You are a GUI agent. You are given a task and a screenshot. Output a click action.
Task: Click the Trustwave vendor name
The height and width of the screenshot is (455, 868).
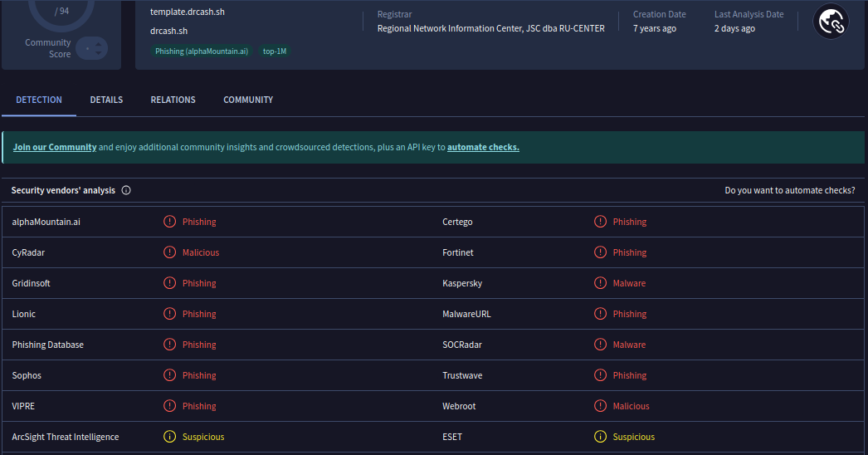pyautogui.click(x=462, y=375)
